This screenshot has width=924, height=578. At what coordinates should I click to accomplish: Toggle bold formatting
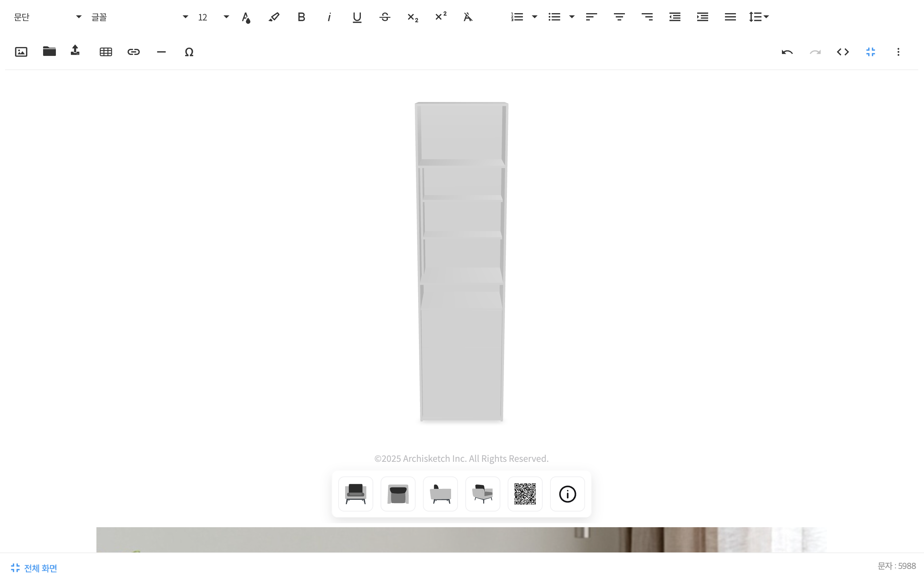pos(302,17)
